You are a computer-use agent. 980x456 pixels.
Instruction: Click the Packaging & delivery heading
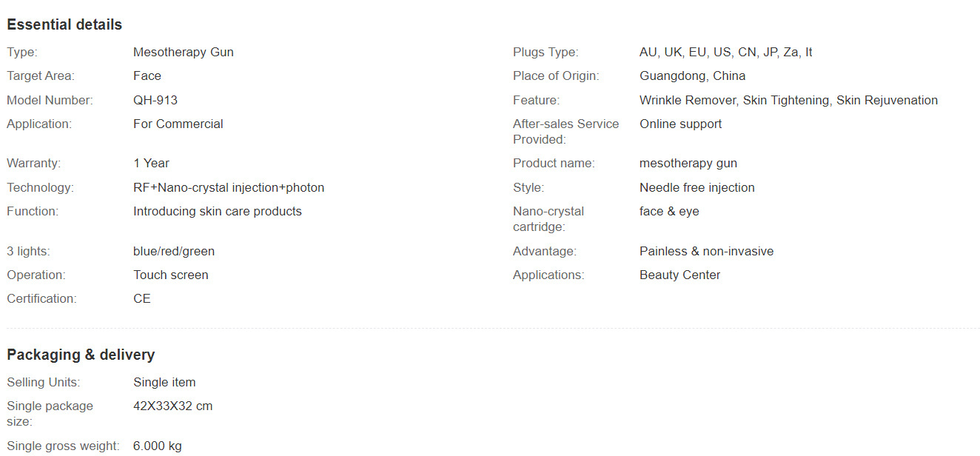81,355
